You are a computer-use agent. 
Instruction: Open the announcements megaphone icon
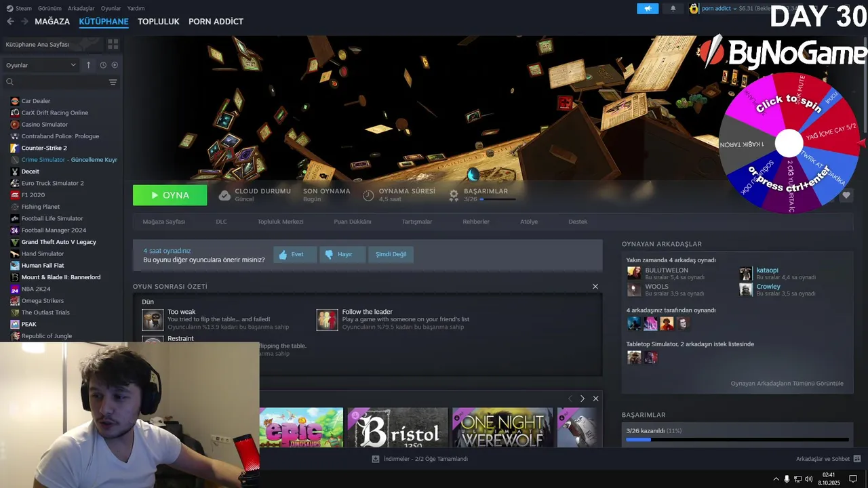tap(648, 8)
